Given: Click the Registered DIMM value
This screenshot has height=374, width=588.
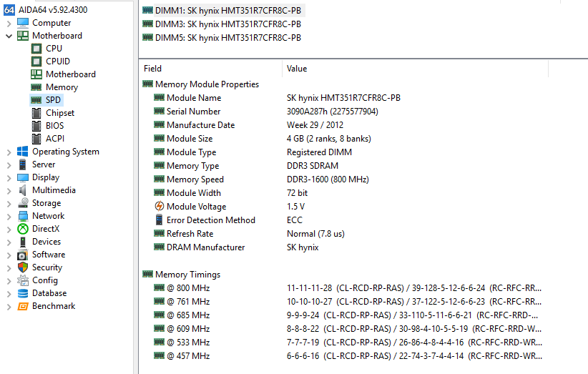Looking at the screenshot, I should 319,152.
